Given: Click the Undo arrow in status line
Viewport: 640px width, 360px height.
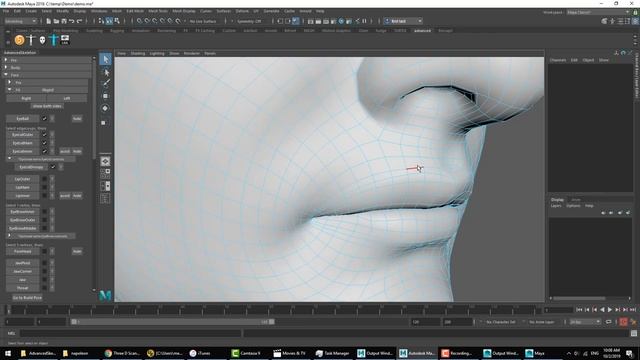Looking at the screenshot, I should (72, 21).
